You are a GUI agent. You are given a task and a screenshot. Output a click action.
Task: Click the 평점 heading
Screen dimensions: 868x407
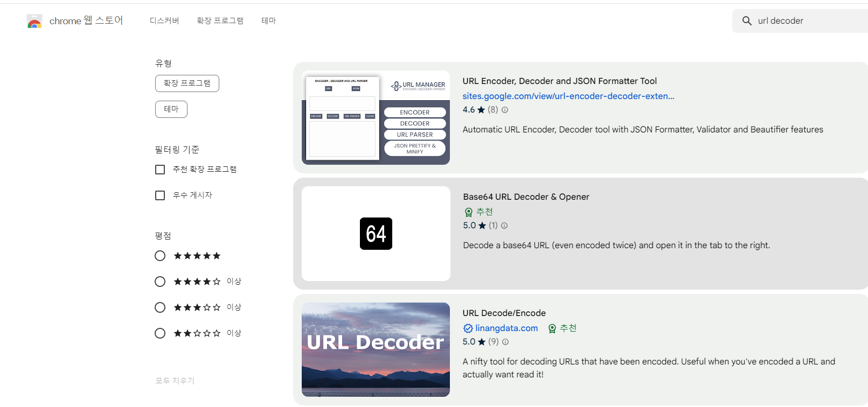click(x=163, y=236)
